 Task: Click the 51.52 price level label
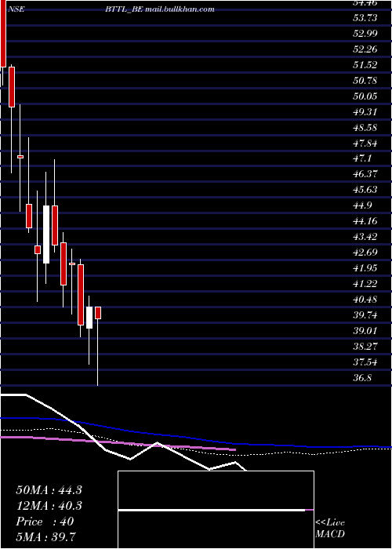[x=365, y=65]
